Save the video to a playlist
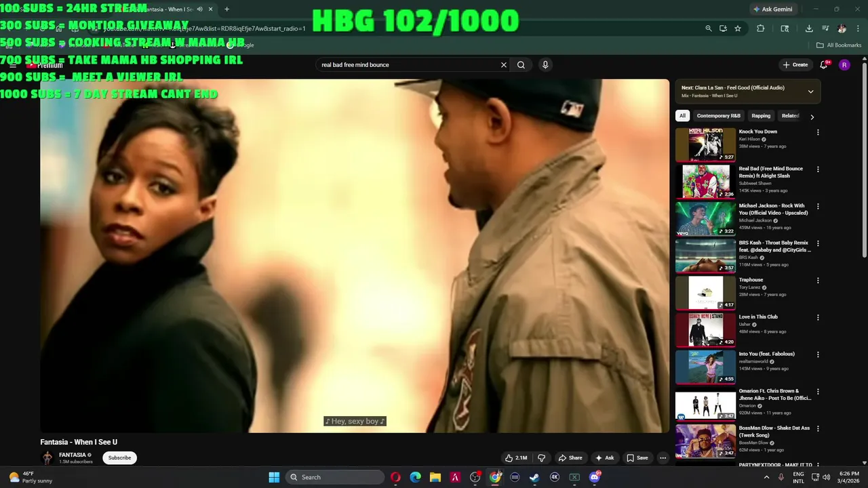The height and width of the screenshot is (488, 868). coord(637,458)
